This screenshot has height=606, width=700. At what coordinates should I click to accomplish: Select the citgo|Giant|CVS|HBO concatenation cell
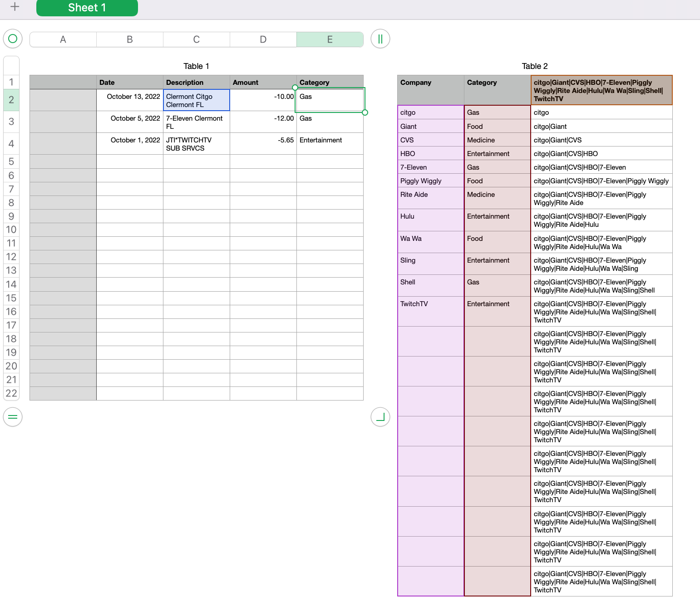click(x=601, y=153)
